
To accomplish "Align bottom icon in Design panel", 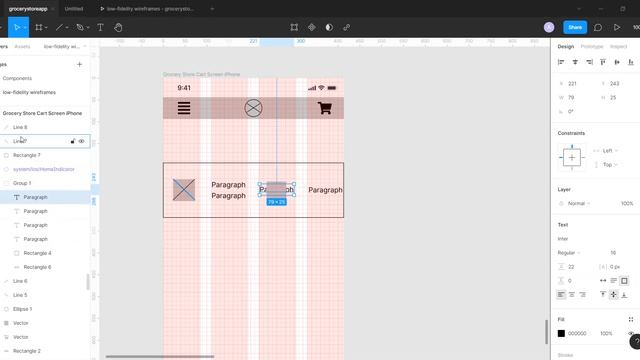I will coord(631,62).
